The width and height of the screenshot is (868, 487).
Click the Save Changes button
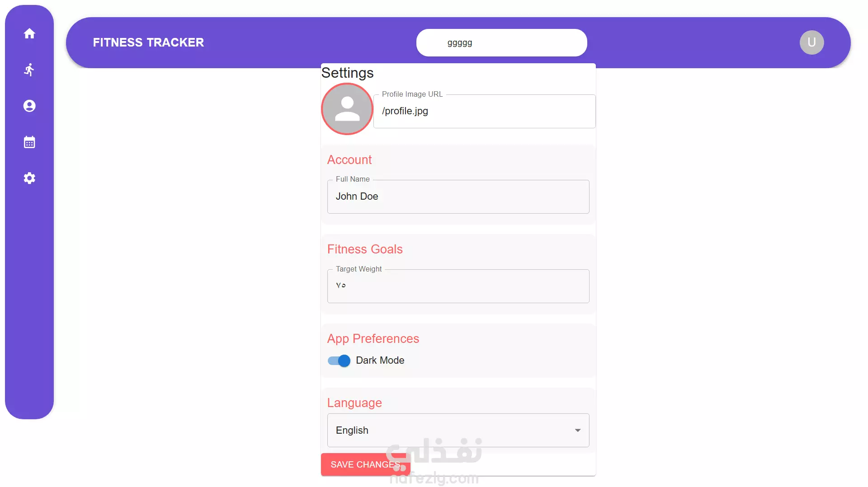(365, 464)
